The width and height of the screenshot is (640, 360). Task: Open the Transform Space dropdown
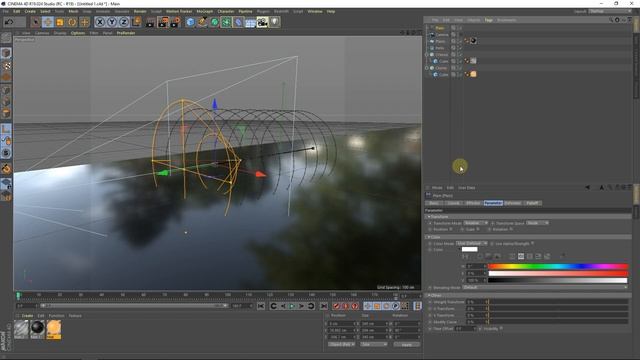538,223
